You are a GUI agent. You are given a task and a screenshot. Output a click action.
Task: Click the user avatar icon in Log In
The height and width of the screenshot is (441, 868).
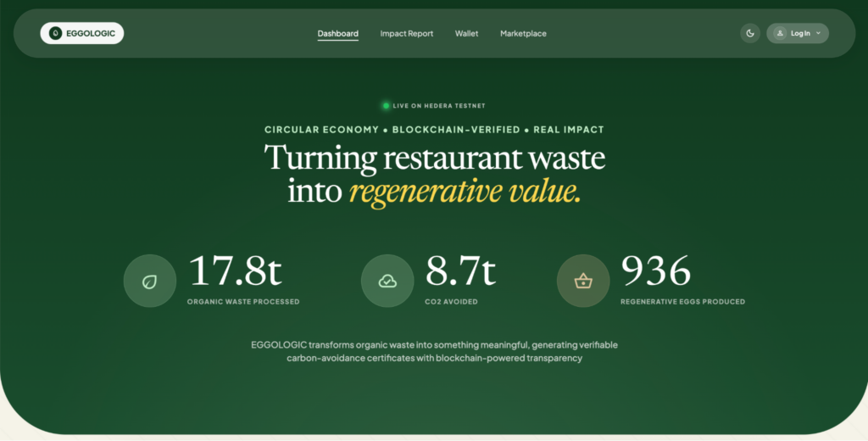[780, 33]
